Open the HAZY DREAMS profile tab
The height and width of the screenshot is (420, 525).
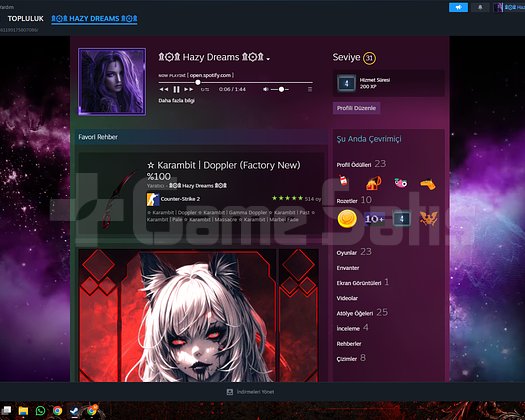[x=94, y=19]
